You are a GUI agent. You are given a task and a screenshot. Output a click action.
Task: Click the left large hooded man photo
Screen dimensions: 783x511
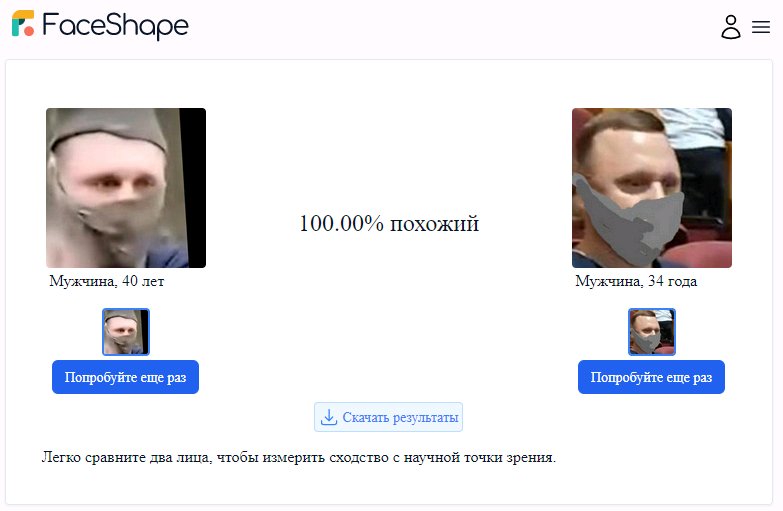126,188
